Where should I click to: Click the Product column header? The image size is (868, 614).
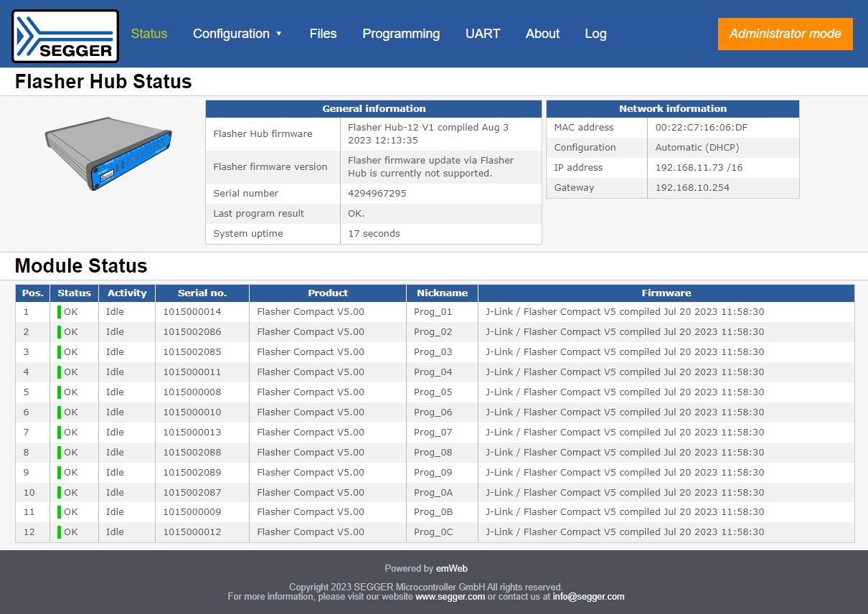[328, 293]
